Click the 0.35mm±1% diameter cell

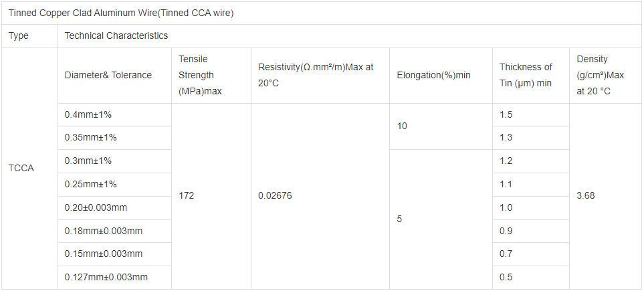[x=91, y=137]
